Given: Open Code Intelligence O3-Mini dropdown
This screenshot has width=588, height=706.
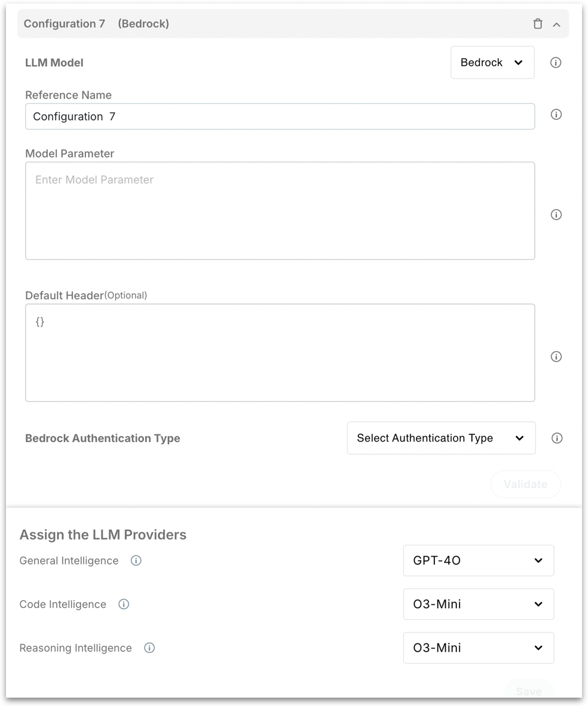Looking at the screenshot, I should pos(478,604).
